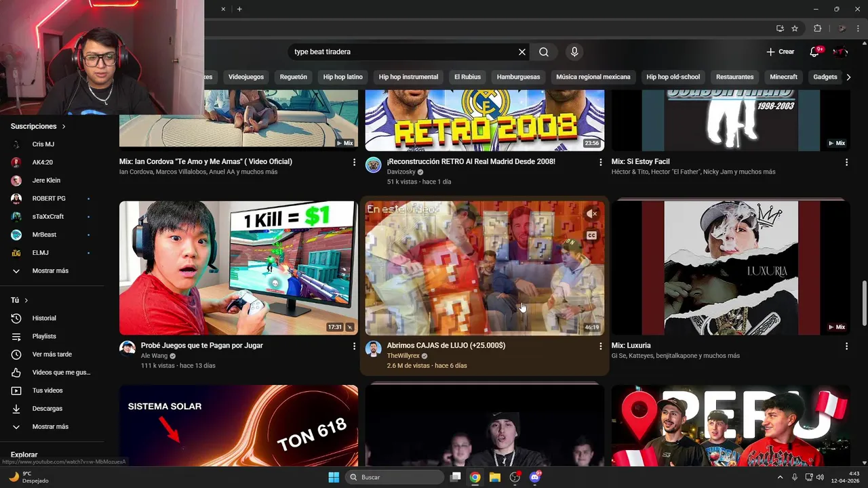Open TheWillyrex channel avatar

[374, 349]
